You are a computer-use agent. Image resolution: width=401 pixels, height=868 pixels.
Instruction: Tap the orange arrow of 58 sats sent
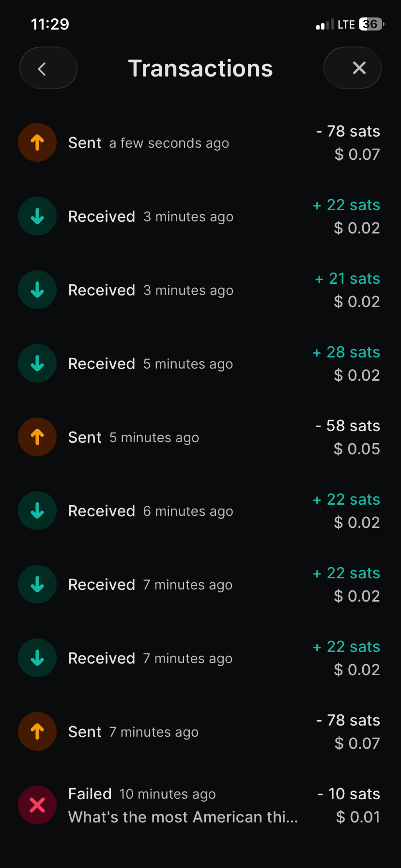click(x=37, y=437)
